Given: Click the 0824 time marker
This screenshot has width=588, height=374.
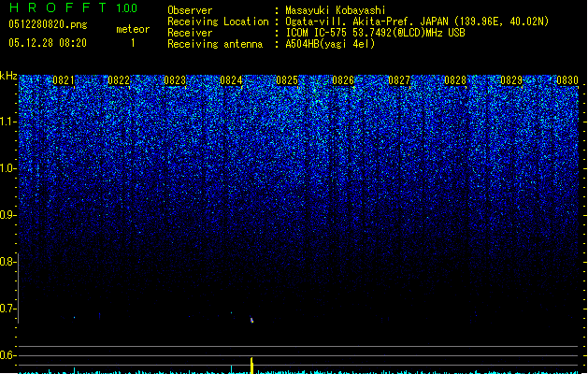Looking at the screenshot, I should [231, 80].
